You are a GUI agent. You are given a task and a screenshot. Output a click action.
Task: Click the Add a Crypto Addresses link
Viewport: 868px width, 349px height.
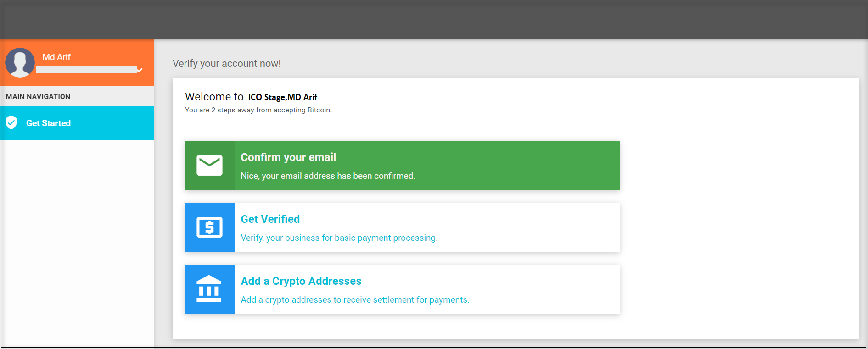point(301,281)
